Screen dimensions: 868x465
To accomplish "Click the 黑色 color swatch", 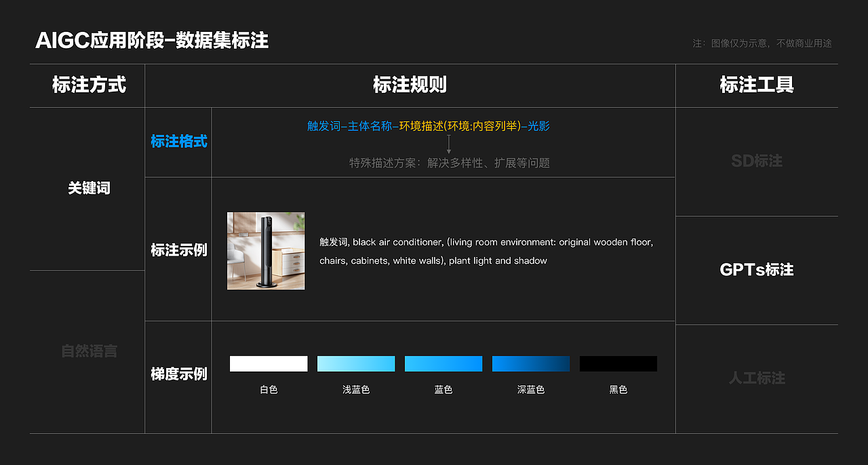I will coord(618,363).
